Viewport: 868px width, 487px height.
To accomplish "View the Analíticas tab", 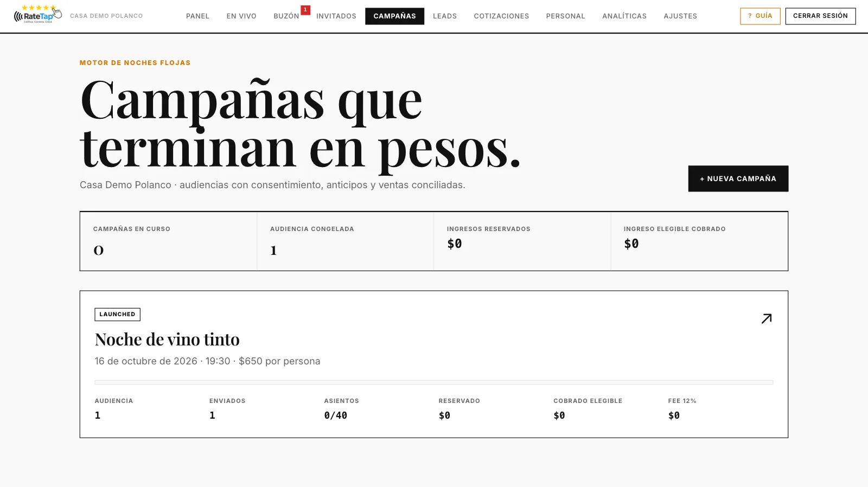I will click(x=624, y=16).
